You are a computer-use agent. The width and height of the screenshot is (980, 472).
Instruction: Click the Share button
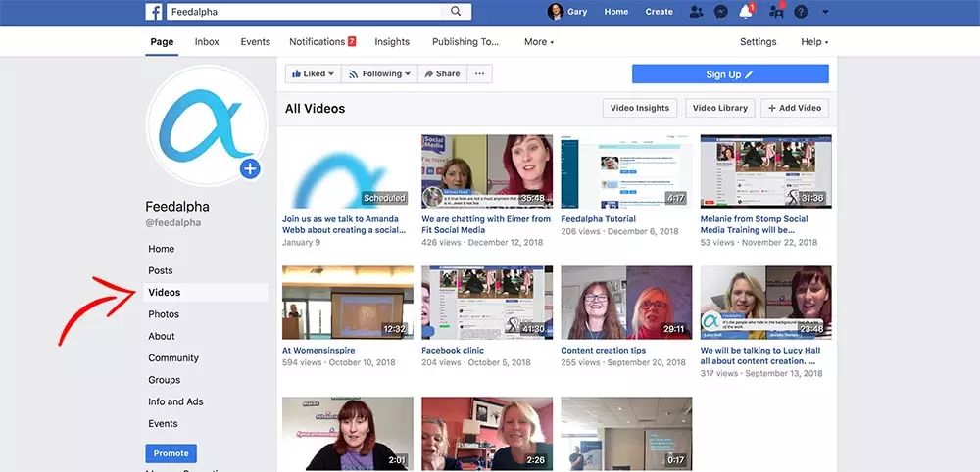coord(443,73)
